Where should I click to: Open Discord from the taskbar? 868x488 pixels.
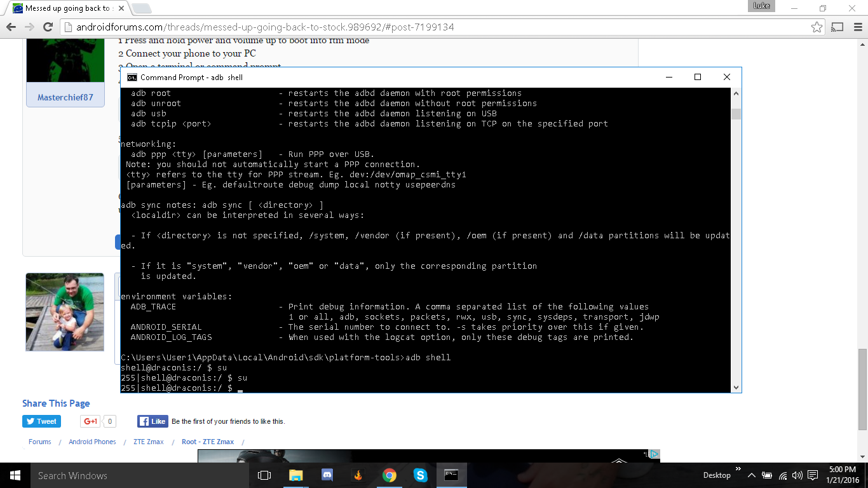pyautogui.click(x=327, y=475)
